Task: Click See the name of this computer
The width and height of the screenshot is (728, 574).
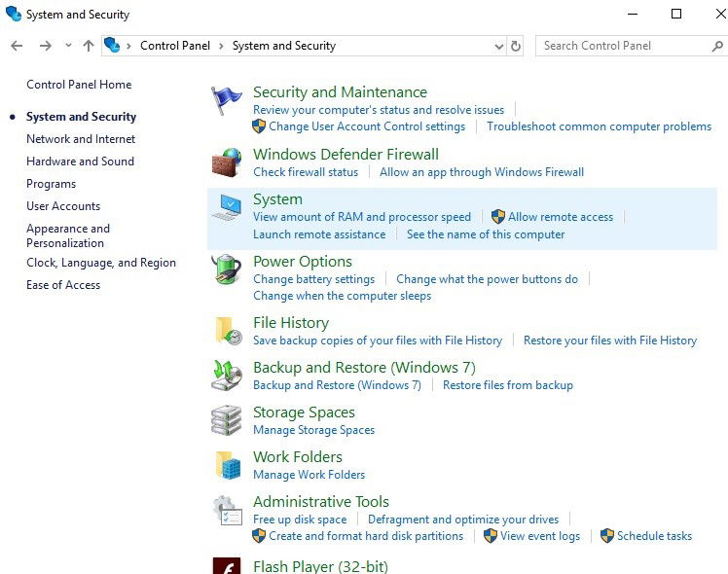Action: [x=486, y=234]
